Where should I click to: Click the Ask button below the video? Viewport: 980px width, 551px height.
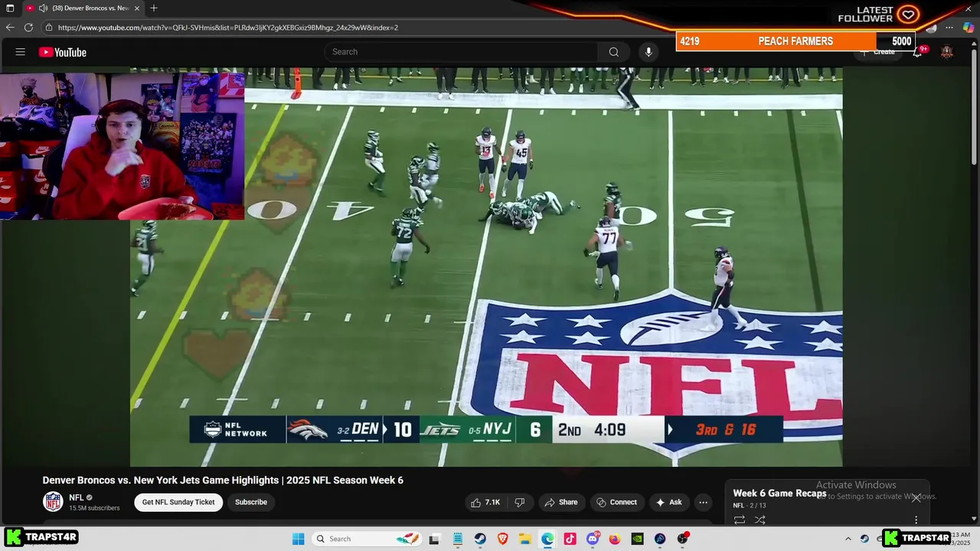click(x=668, y=502)
